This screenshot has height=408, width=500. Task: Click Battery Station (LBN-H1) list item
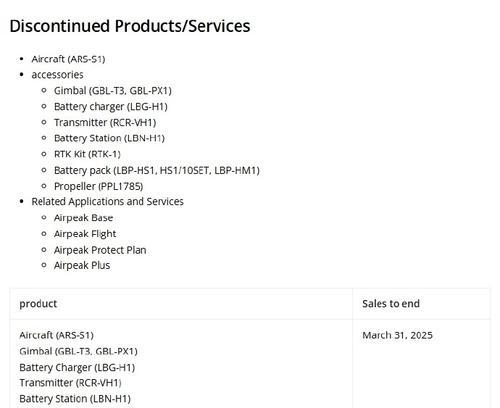tap(109, 138)
